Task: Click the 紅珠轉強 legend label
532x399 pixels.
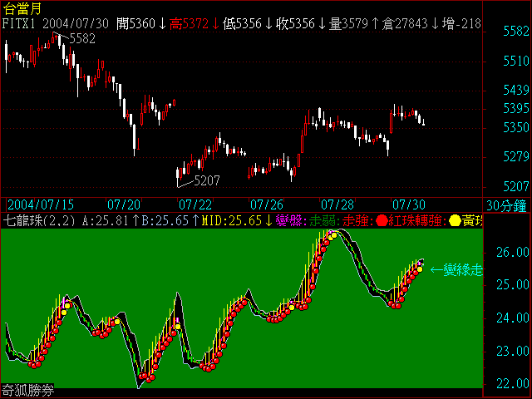Action: click(416, 221)
